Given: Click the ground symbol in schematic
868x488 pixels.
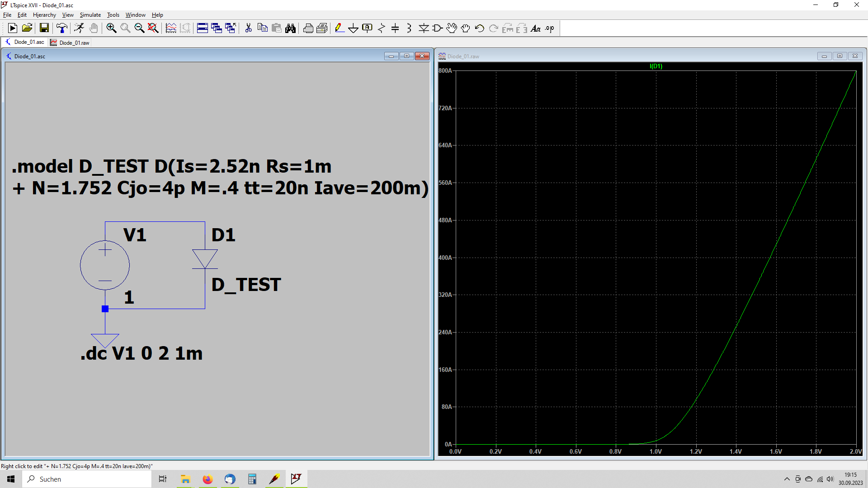Looking at the screenshot, I should coord(105,340).
